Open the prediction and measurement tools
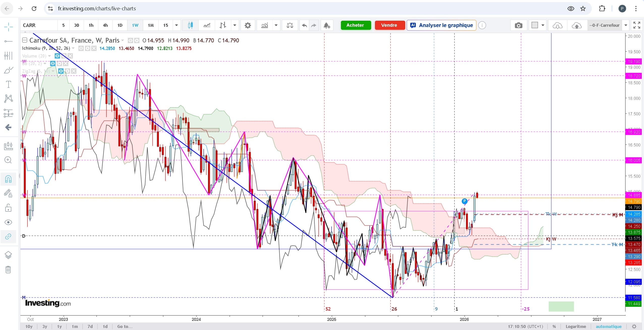644x330 pixels. [x=8, y=113]
